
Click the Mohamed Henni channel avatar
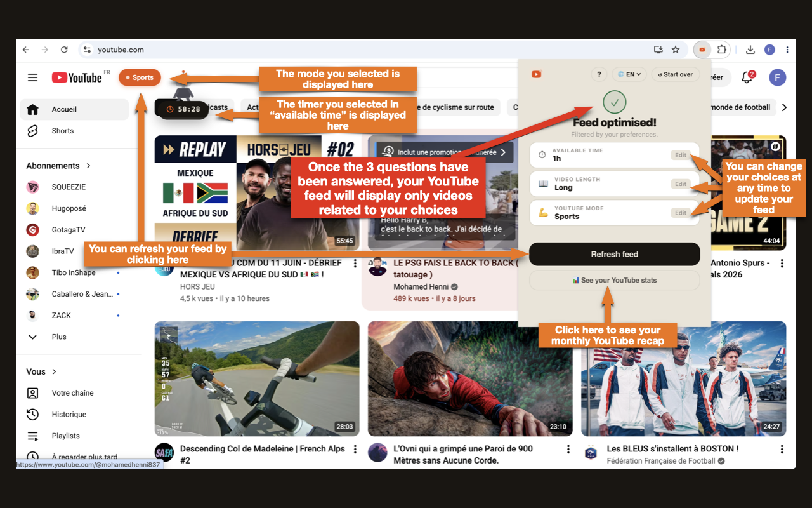(377, 267)
